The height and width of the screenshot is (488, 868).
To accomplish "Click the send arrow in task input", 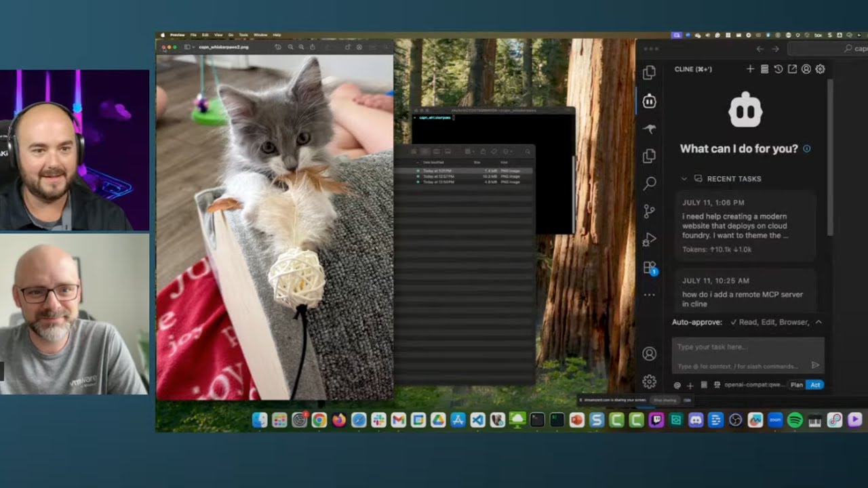I will click(815, 365).
